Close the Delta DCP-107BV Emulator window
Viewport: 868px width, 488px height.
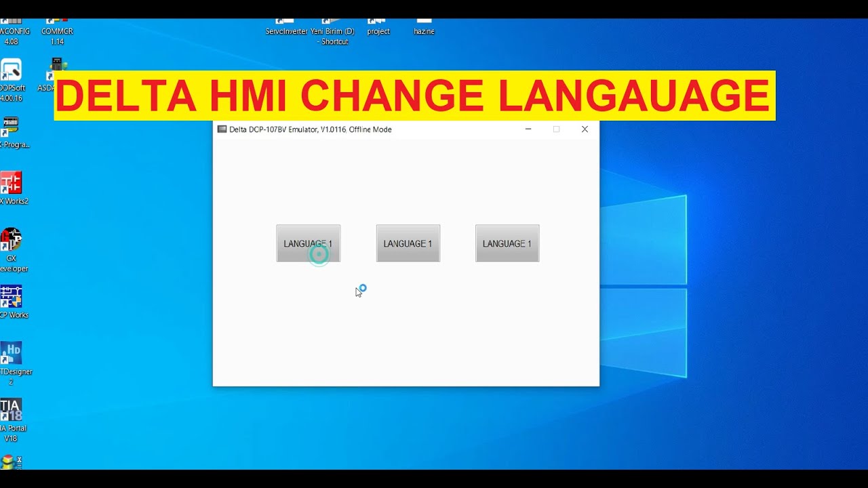pos(585,129)
